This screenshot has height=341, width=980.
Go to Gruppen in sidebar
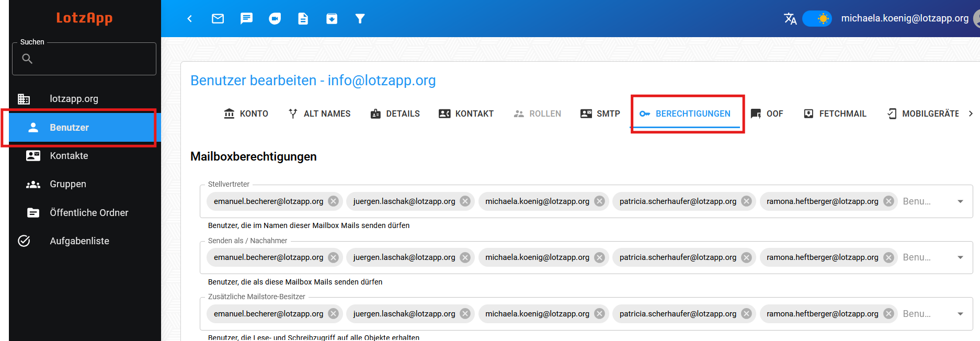pos(68,184)
